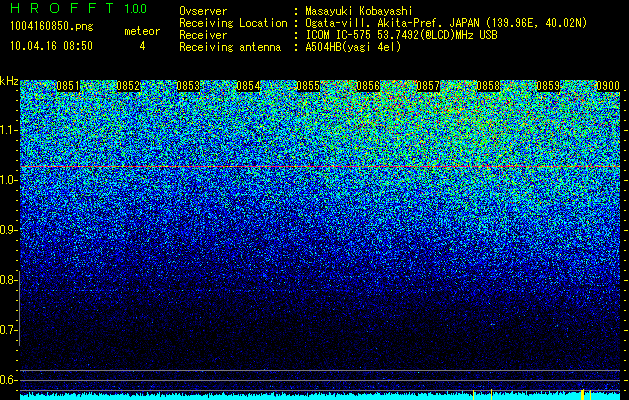Click the red horizontal signal line

pyautogui.click(x=320, y=166)
